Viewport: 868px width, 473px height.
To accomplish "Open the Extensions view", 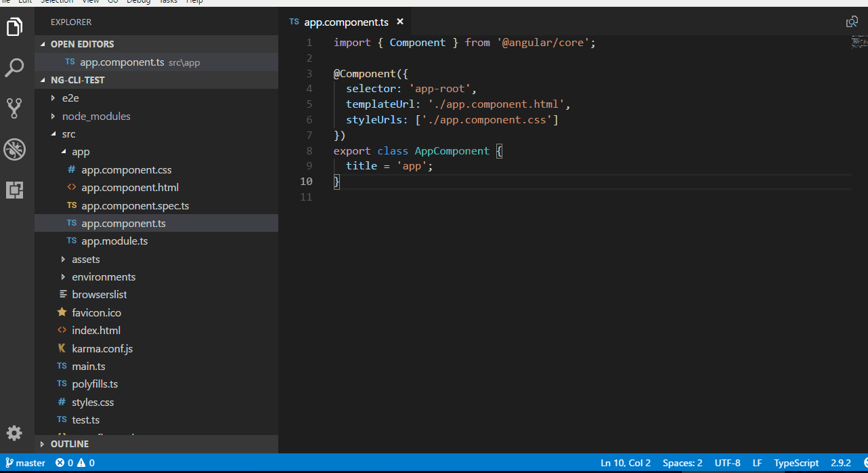I will tap(15, 190).
